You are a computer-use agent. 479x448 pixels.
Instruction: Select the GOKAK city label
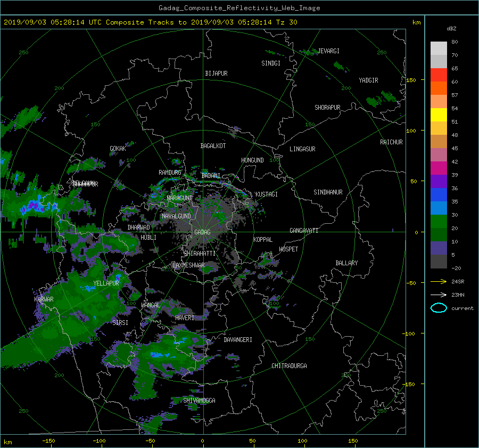(x=118, y=149)
